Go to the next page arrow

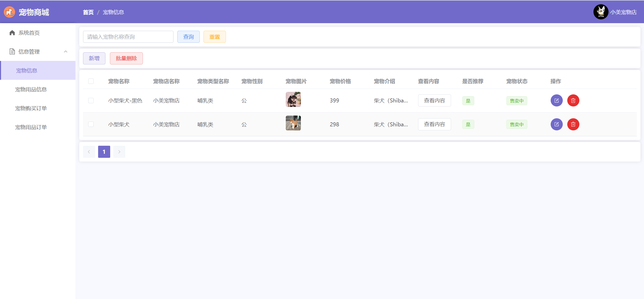[119, 152]
